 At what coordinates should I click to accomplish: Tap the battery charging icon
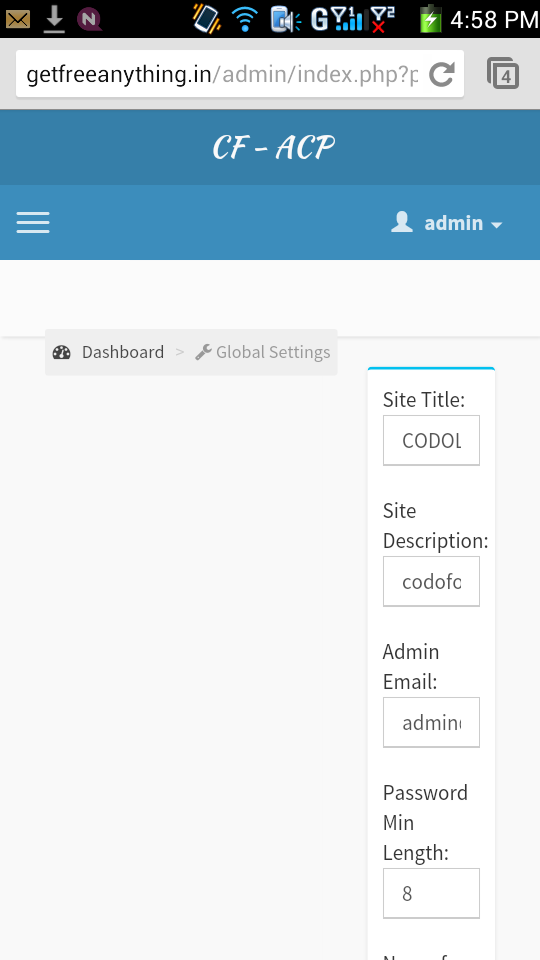430,18
